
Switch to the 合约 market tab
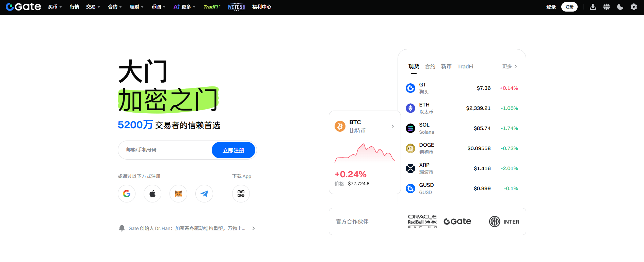(x=430, y=66)
